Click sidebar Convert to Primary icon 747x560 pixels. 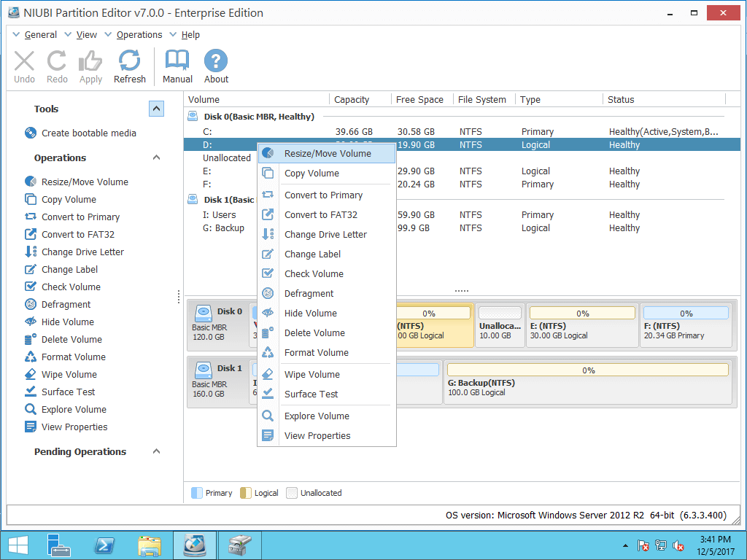coord(31,217)
